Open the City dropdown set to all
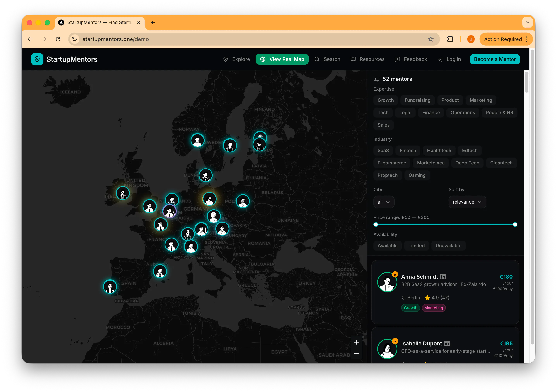The height and width of the screenshot is (392, 557). (x=383, y=202)
